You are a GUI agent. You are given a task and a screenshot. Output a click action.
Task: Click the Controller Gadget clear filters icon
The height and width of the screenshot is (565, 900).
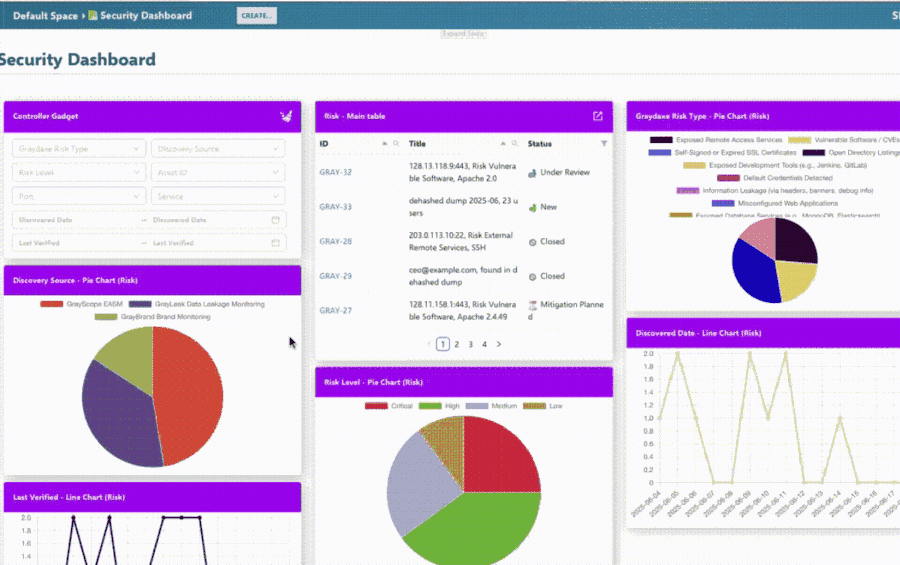coord(286,116)
